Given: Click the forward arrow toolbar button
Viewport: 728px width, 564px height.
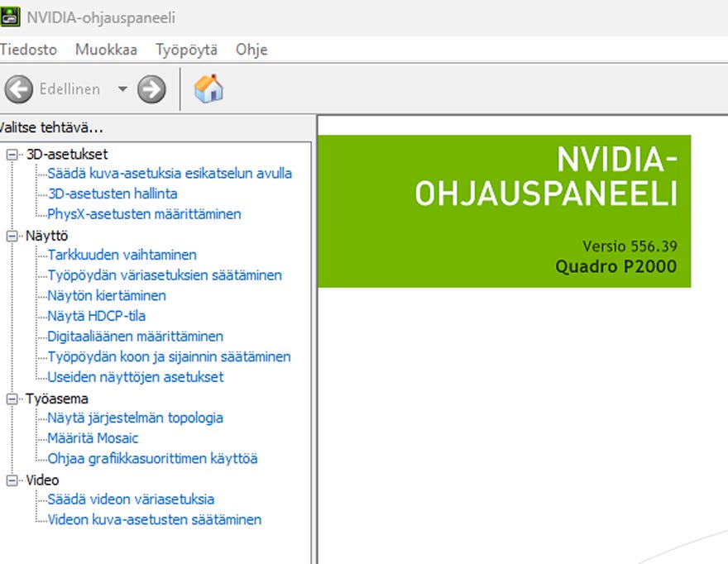Looking at the screenshot, I should pyautogui.click(x=151, y=89).
